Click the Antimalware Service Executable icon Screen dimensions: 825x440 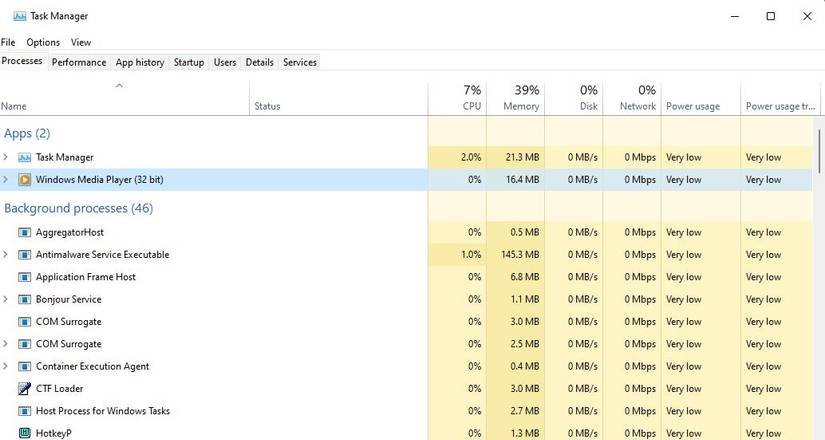pos(24,255)
